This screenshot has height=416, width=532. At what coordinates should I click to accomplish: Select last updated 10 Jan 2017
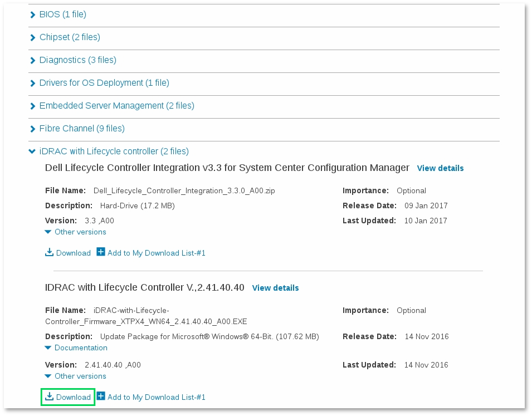[x=426, y=221]
